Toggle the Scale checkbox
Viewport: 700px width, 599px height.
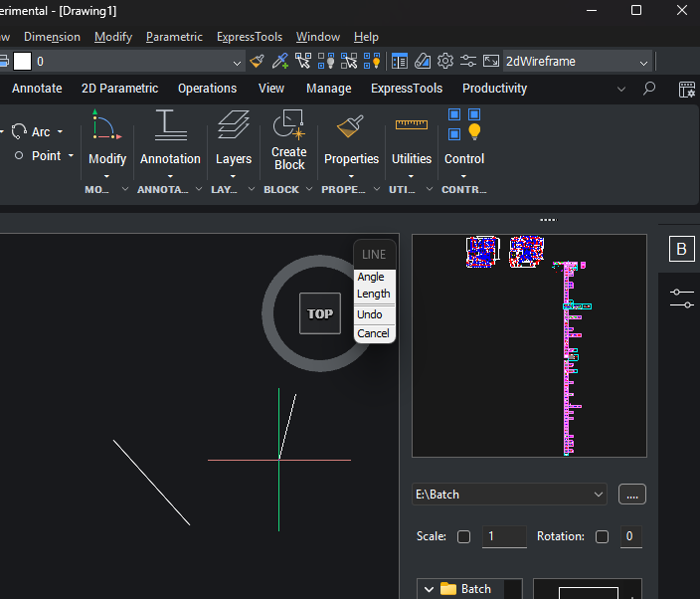click(x=463, y=536)
